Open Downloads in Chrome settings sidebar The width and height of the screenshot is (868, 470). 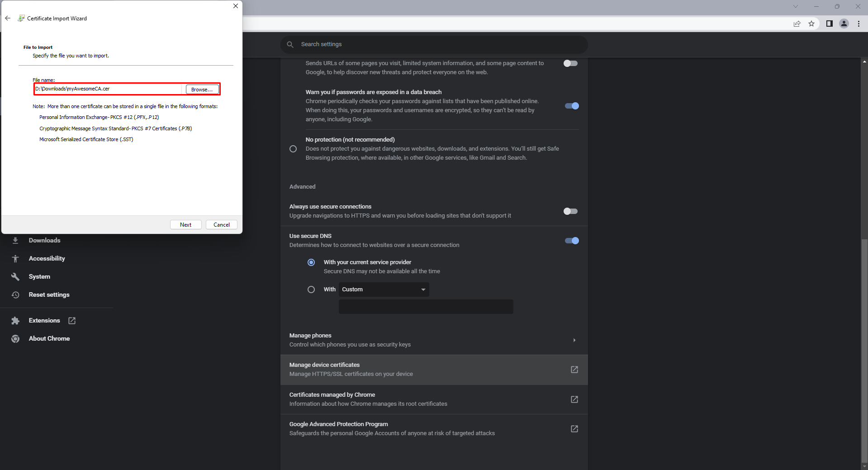tap(44, 240)
